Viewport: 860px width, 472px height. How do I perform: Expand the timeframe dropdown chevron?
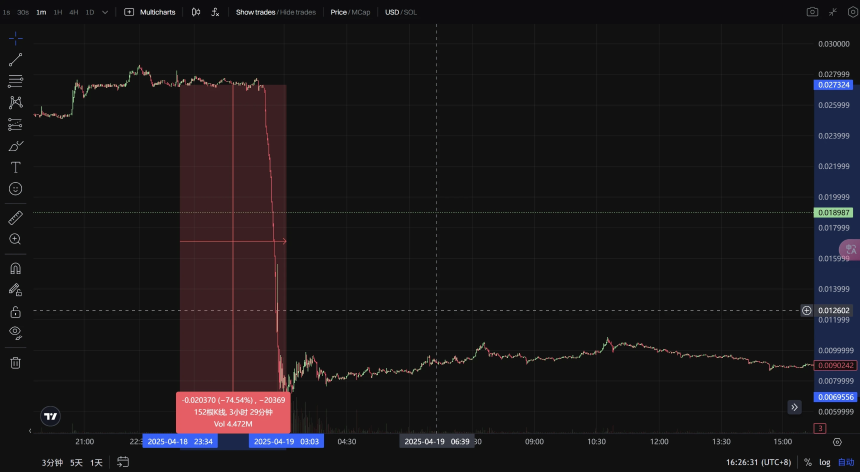tap(105, 12)
